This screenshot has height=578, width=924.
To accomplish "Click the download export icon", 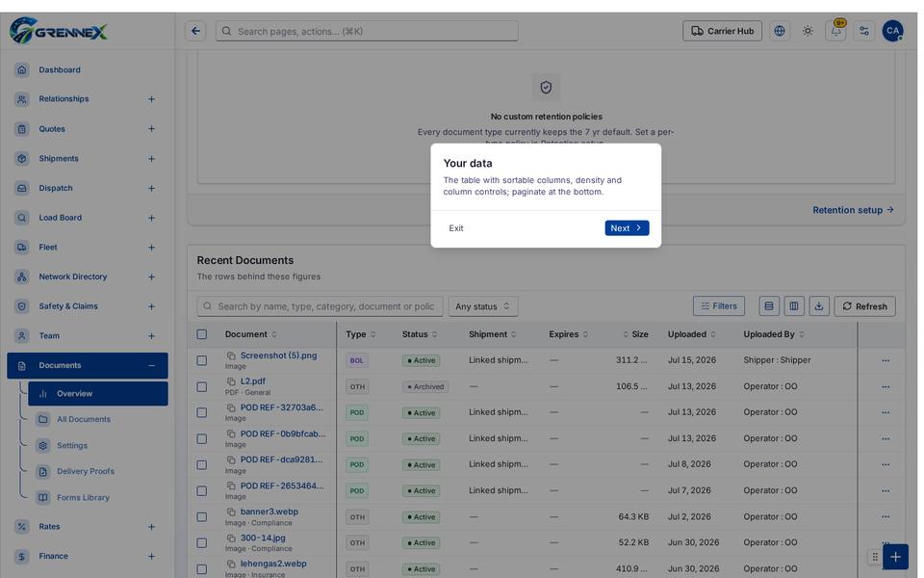I will click(x=818, y=306).
